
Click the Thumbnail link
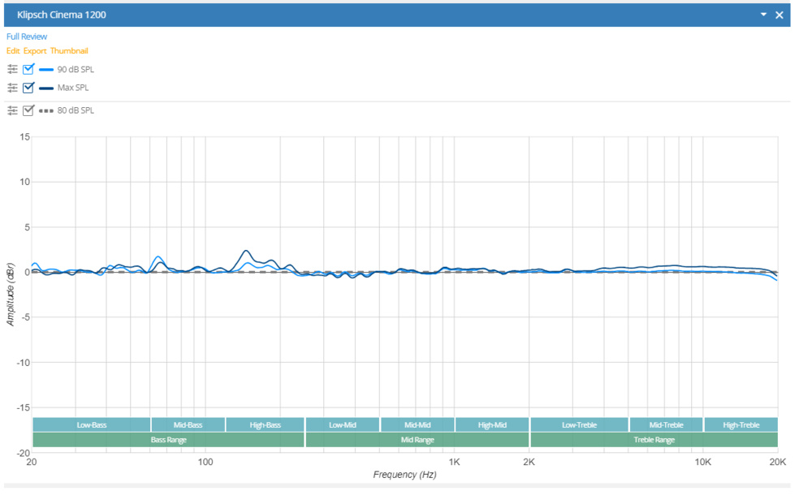(69, 51)
